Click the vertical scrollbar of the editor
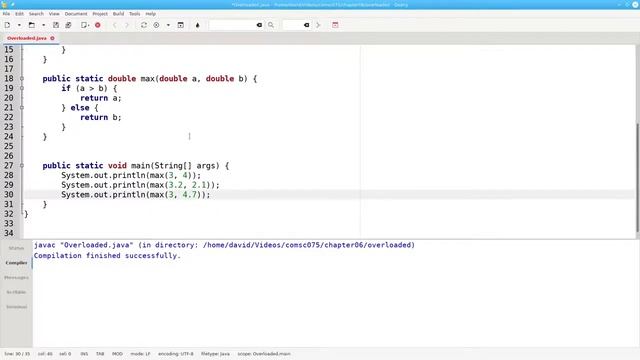640x360 pixels. [x=637, y=178]
